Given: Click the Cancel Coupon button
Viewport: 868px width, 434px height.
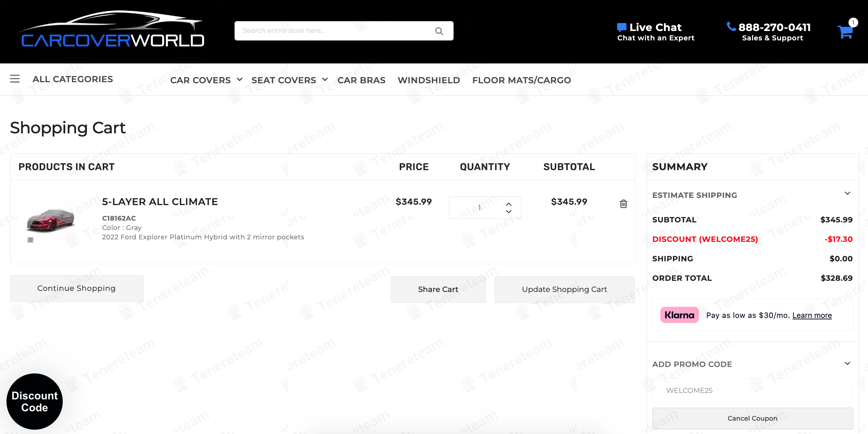Looking at the screenshot, I should point(752,418).
